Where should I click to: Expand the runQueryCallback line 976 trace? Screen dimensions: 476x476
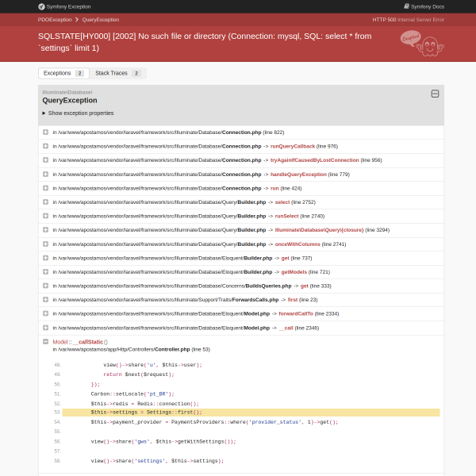tap(45, 146)
